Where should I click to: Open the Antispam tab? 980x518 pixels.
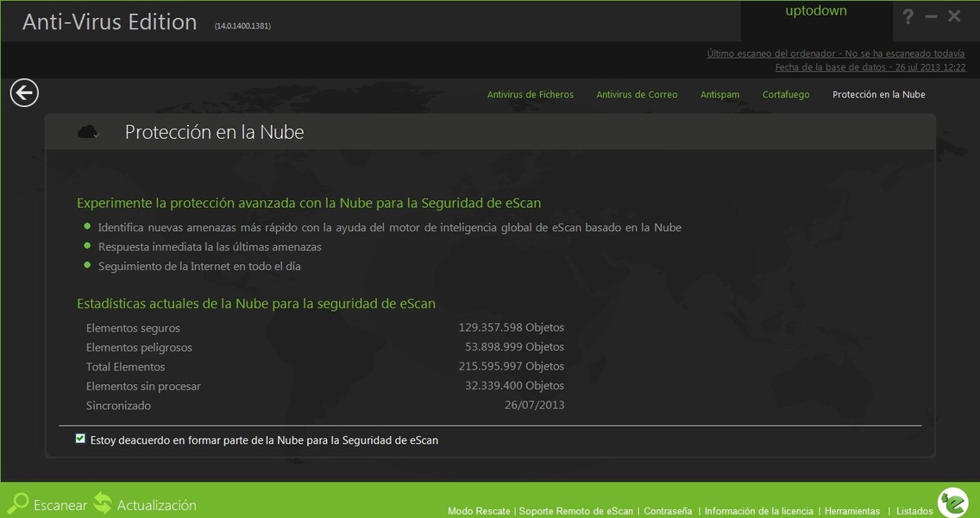[x=719, y=94]
